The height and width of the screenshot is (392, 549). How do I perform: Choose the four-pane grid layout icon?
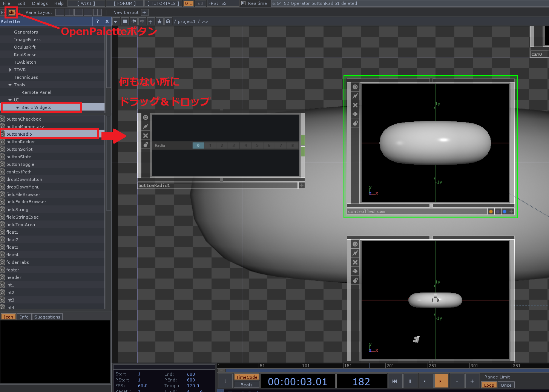tap(97, 12)
